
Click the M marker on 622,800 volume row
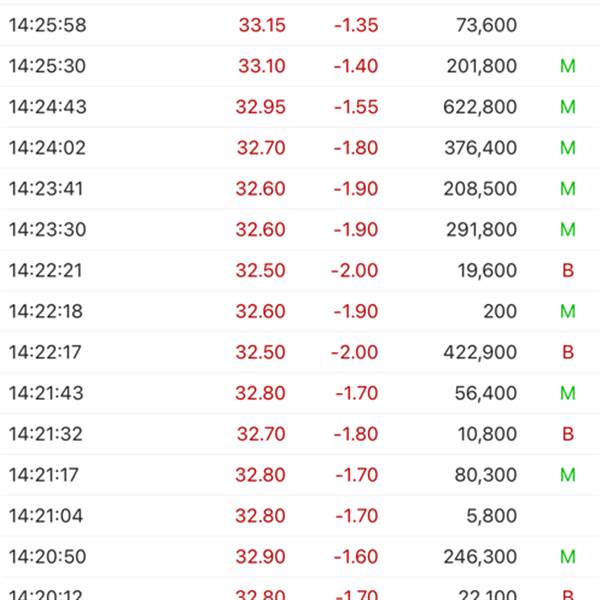point(567,107)
